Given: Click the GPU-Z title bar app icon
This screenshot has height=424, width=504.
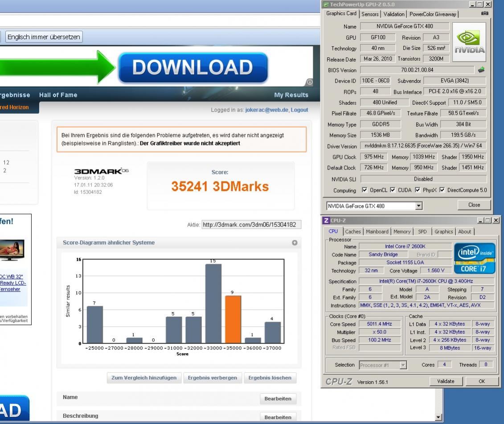Looking at the screenshot, I should click(x=326, y=4).
